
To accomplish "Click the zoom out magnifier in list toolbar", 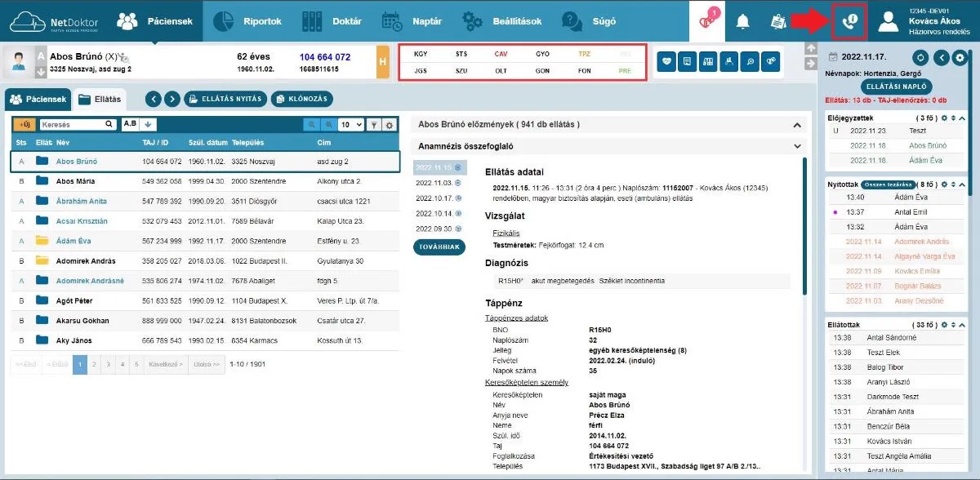I will point(311,125).
